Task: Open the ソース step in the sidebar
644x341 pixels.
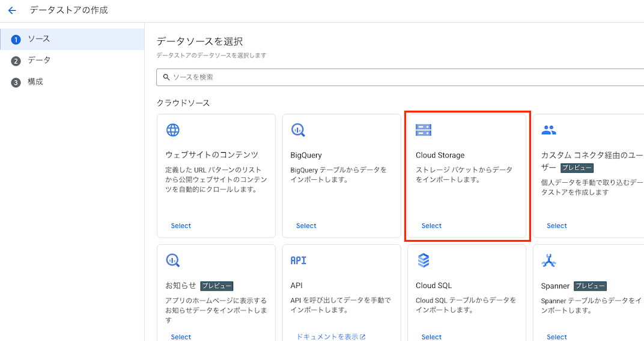Action: click(72, 39)
